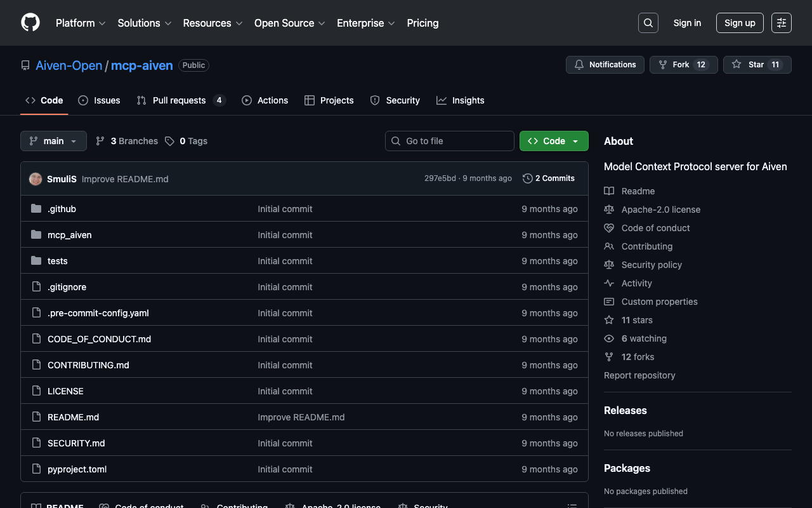The height and width of the screenshot is (508, 812).
Task: Click the Activity pulse icon in About
Action: pos(609,283)
